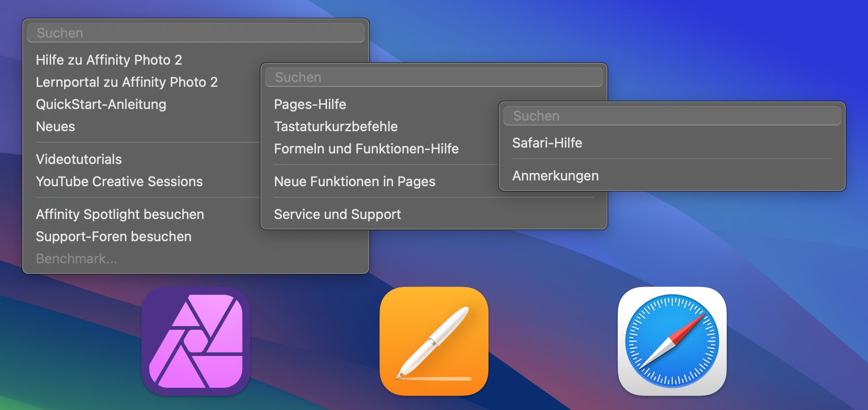The width and height of the screenshot is (868, 410).
Task: Choose Affinity Spotlight besuchen
Action: click(120, 214)
